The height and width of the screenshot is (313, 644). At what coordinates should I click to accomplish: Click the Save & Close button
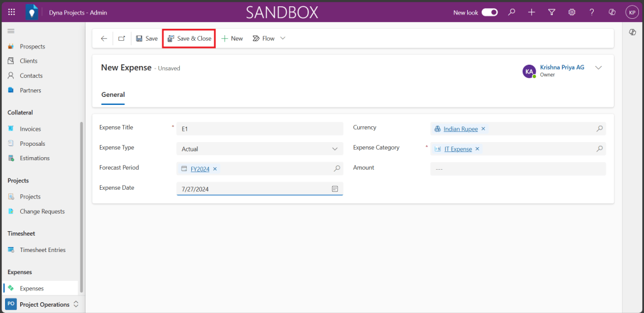[189, 38]
